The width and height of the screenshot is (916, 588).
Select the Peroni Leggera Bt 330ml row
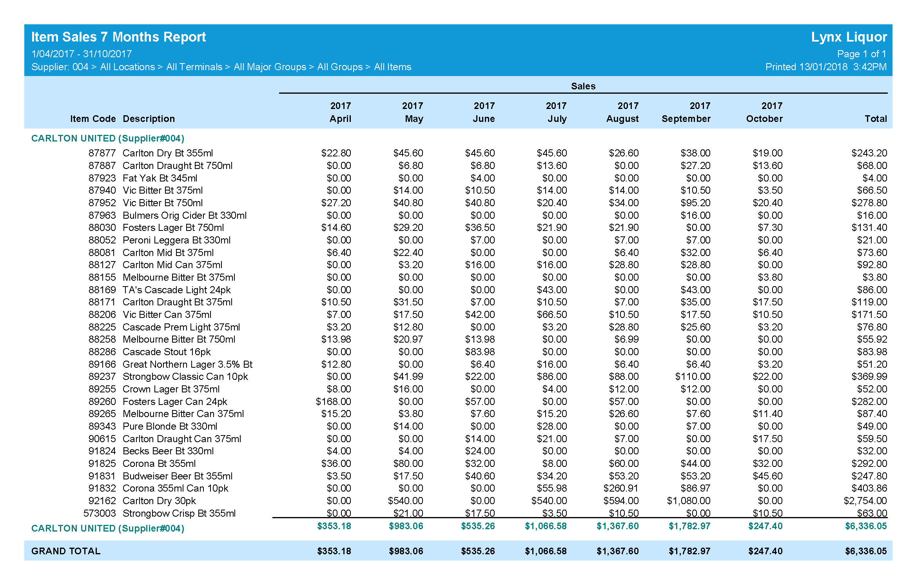[x=176, y=240]
